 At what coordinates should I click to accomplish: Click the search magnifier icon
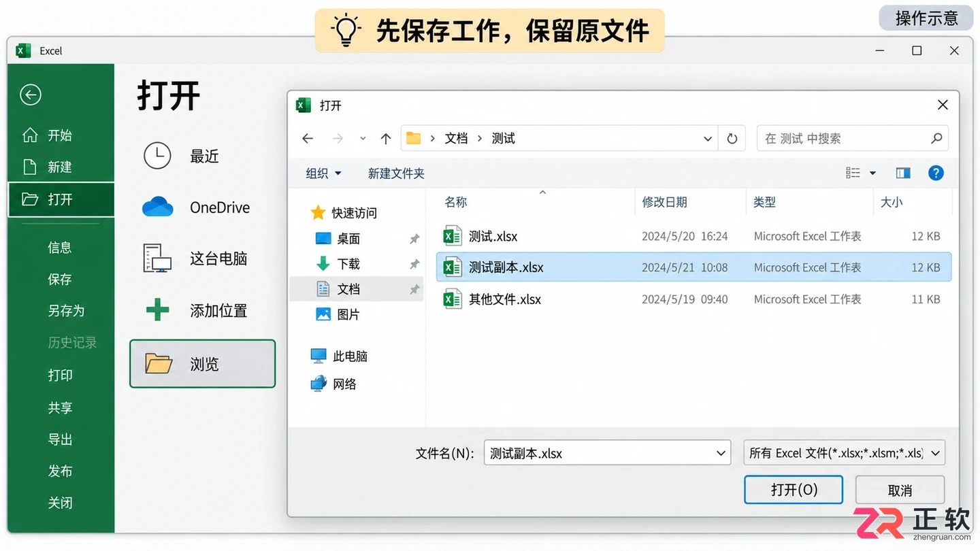pyautogui.click(x=936, y=138)
